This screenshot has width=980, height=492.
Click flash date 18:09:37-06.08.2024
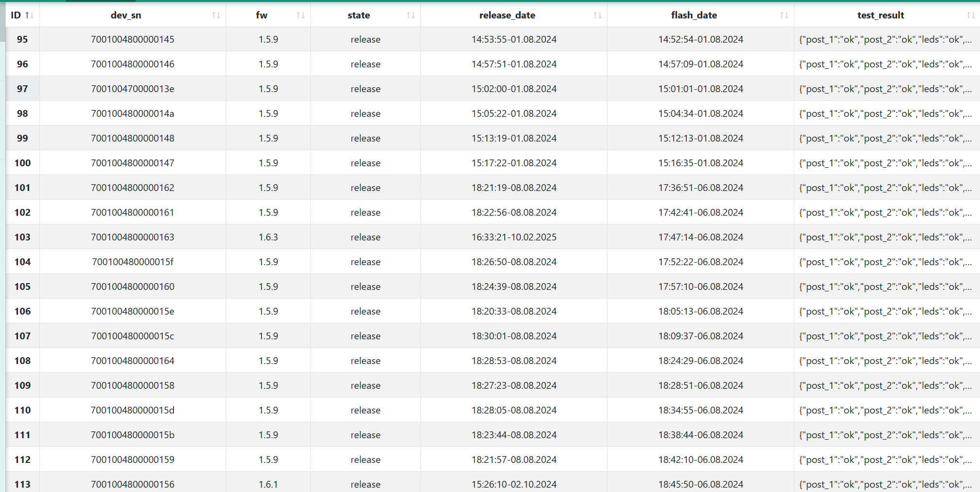[700, 336]
